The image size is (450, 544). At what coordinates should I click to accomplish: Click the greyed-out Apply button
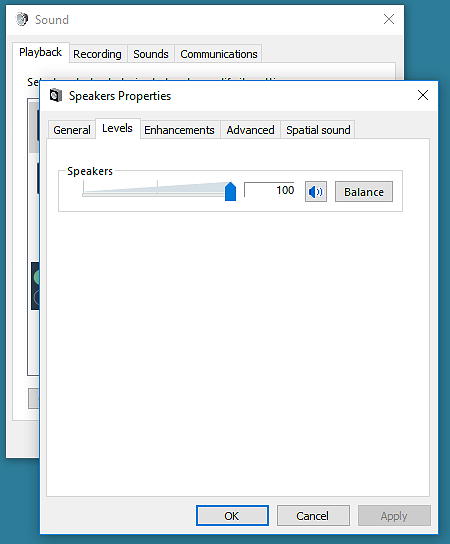pos(394,516)
